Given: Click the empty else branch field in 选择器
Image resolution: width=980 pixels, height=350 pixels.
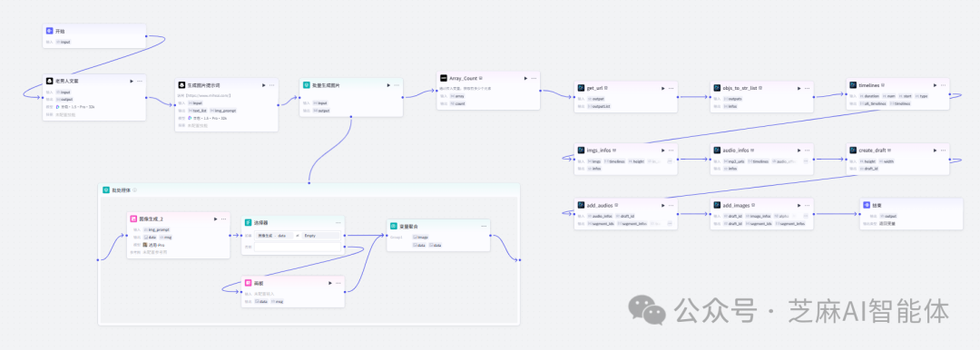Looking at the screenshot, I should (298, 247).
